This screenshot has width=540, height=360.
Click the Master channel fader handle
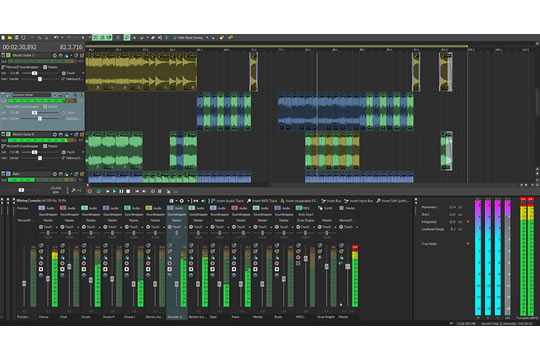347,267
